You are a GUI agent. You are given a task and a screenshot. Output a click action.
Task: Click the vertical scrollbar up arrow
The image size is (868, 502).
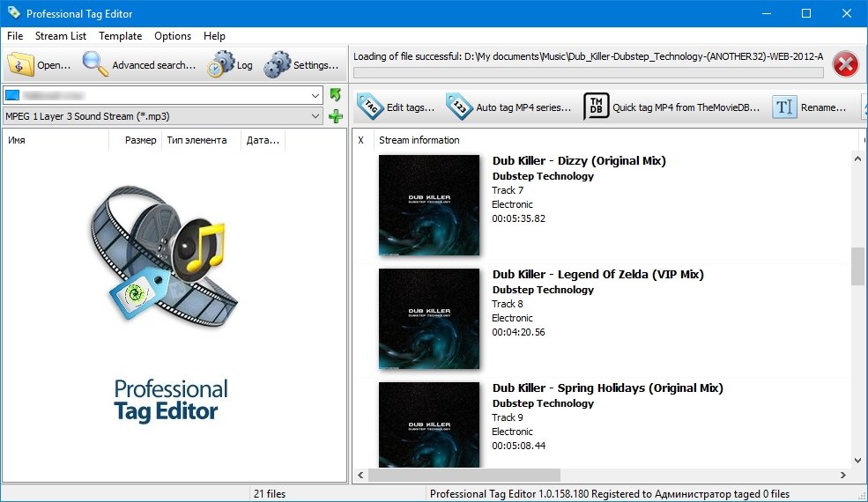pos(857,159)
